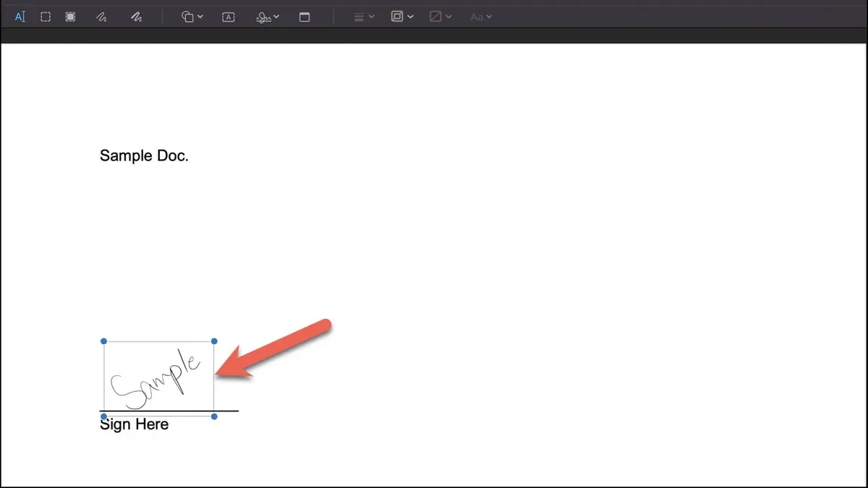Open the Shape Style line thickness dropdown
The height and width of the screenshot is (488, 868).
pyautogui.click(x=364, y=17)
